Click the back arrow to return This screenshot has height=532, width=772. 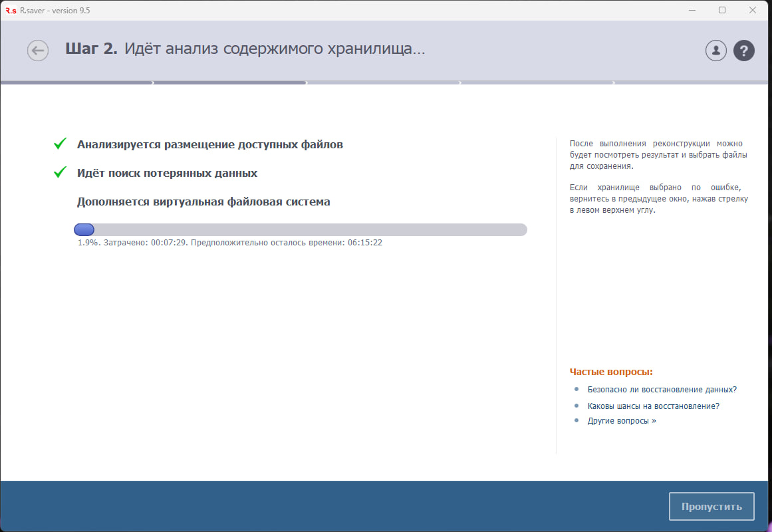pos(38,51)
